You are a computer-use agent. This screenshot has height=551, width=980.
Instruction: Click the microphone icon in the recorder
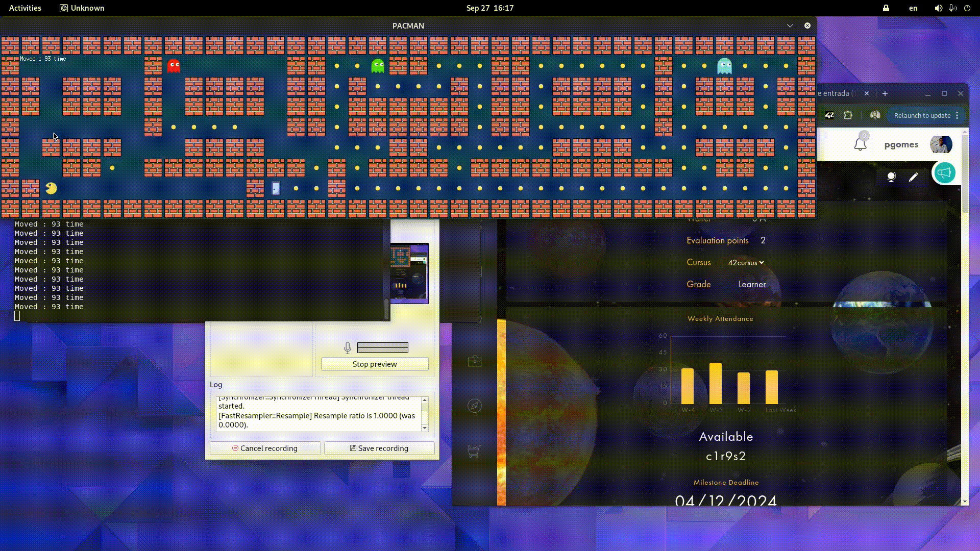click(x=348, y=348)
